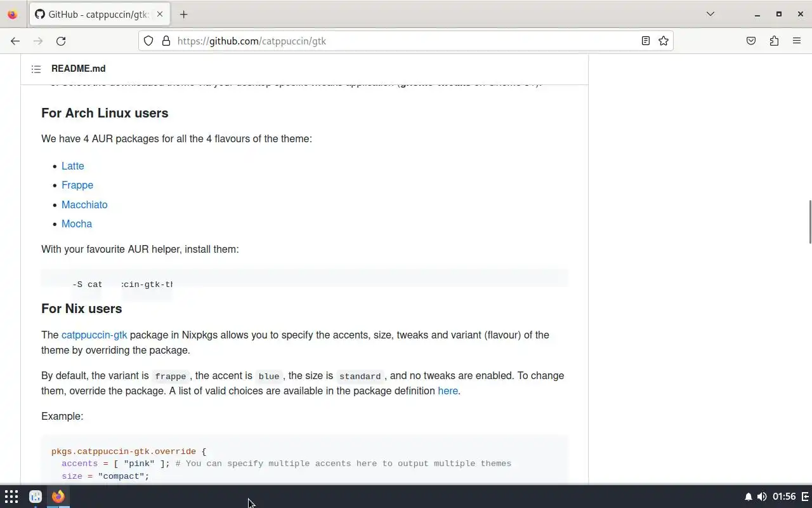
Task: Open a new browser tab
Action: click(x=183, y=15)
